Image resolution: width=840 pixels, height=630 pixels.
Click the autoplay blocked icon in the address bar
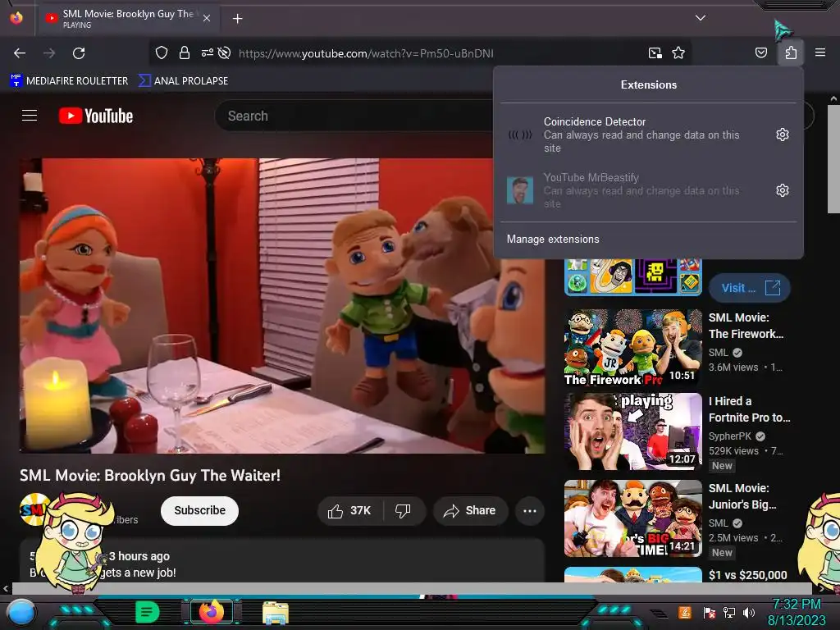click(225, 52)
